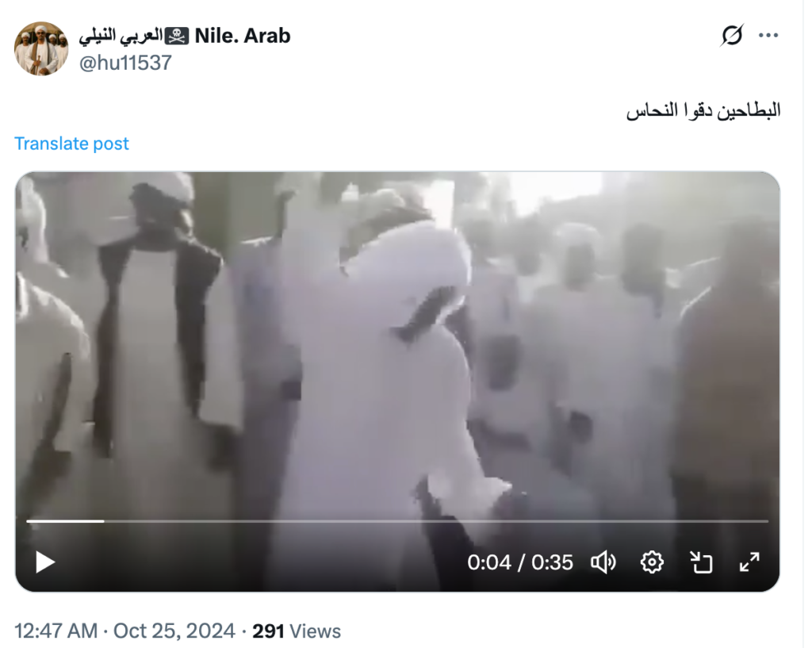The height and width of the screenshot is (648, 812).
Task: Open the three-dot more options menu
Action: click(x=768, y=35)
